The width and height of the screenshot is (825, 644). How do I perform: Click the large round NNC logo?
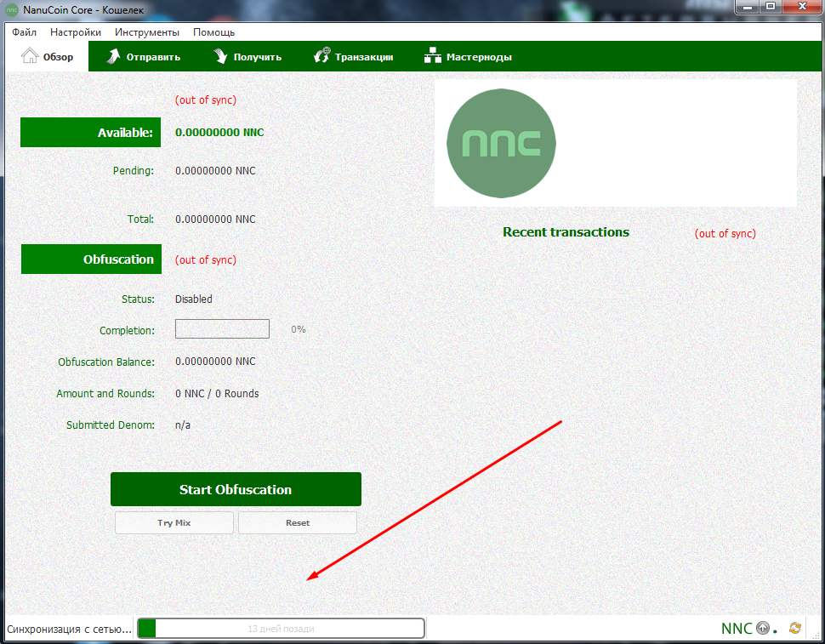[501, 142]
